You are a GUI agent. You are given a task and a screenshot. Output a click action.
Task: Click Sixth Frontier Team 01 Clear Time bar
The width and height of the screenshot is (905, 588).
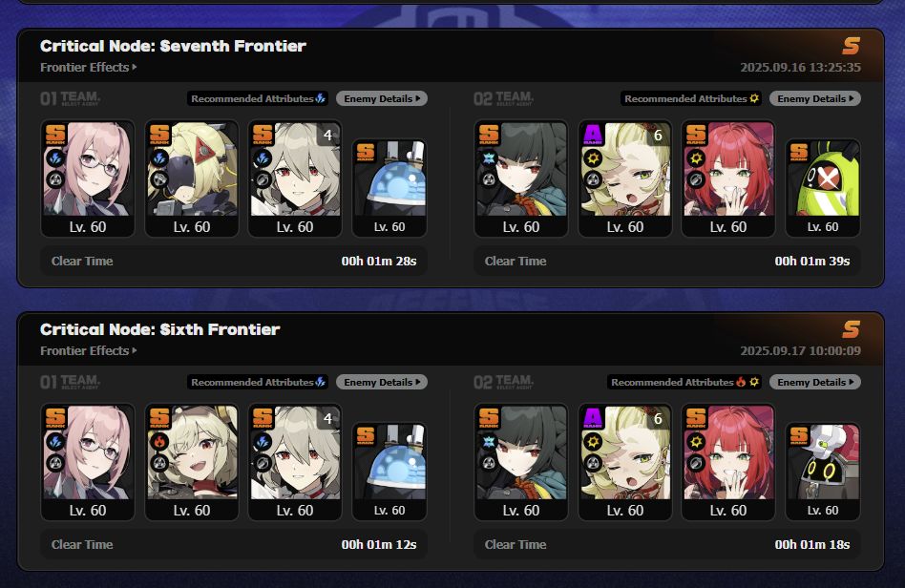(234, 544)
